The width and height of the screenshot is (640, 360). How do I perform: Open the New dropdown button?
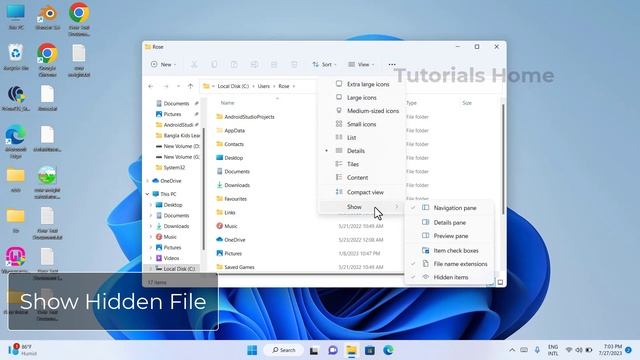[163, 64]
